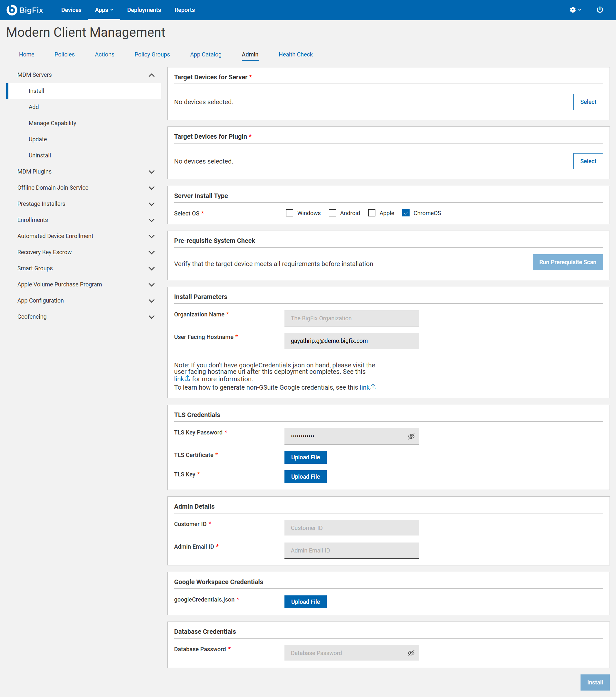616x697 pixels.
Task: Open external link icon after googleCredentials note
Action: pos(187,379)
